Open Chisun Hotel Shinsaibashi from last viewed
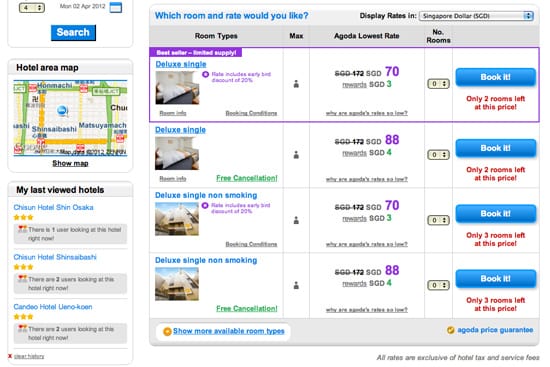 click(55, 257)
